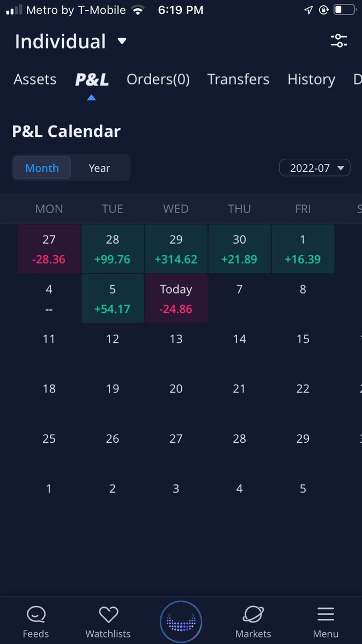Open the Today cell showing -24.86
The image size is (362, 644).
coord(176,299)
